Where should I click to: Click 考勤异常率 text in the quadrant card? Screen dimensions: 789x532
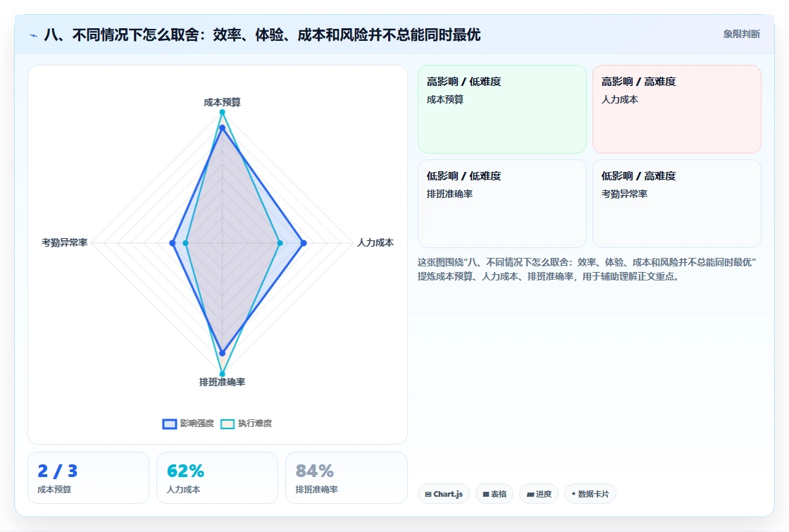click(624, 194)
